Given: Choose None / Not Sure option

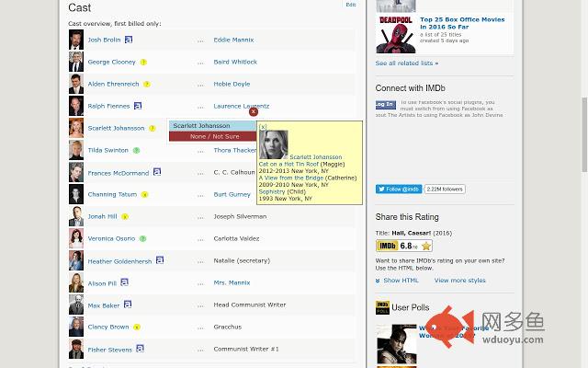Looking at the screenshot, I should (x=212, y=136).
